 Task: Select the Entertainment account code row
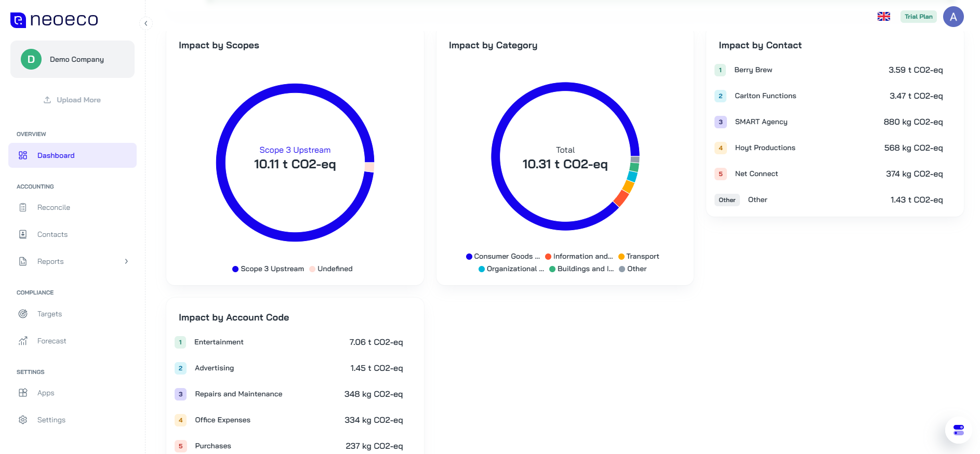(x=295, y=342)
